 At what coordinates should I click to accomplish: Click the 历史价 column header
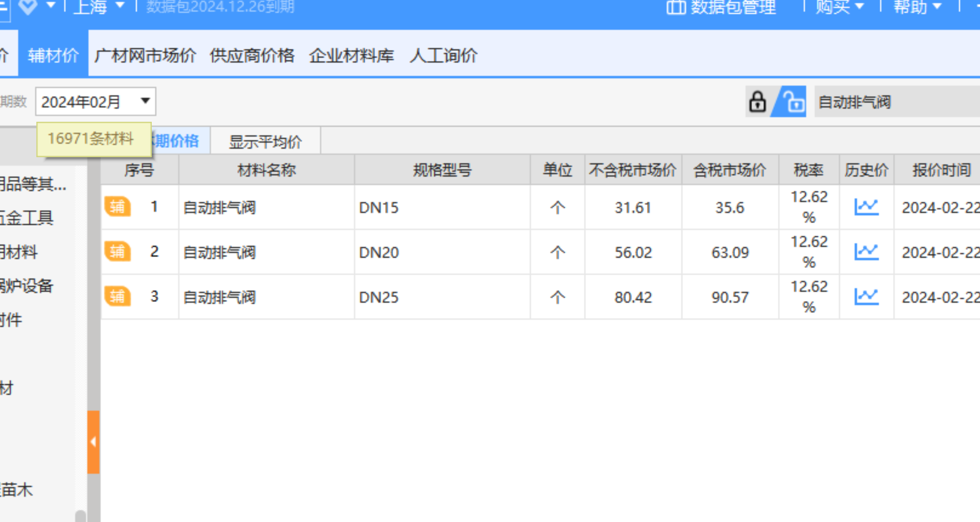coord(866,170)
